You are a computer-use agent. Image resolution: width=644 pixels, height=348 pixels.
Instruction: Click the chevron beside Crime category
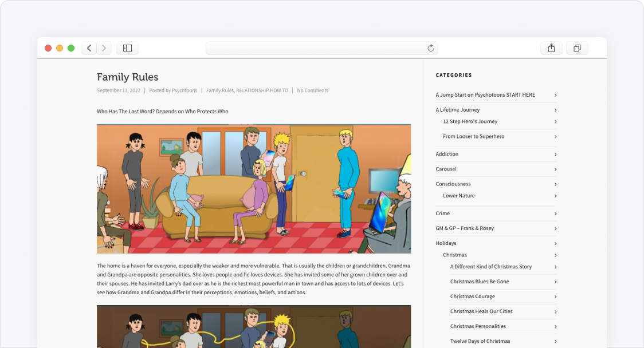[x=555, y=213]
